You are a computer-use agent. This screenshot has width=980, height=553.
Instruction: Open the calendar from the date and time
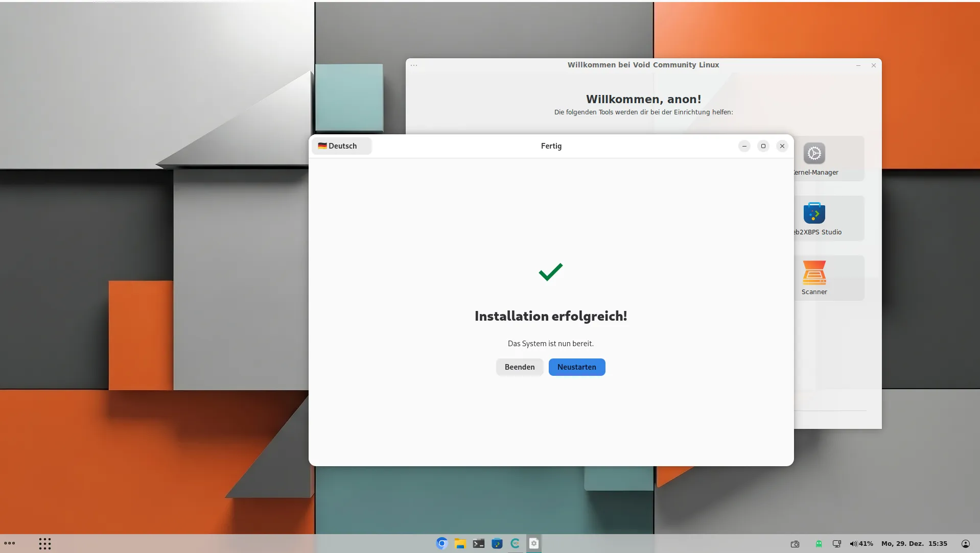tap(914, 544)
